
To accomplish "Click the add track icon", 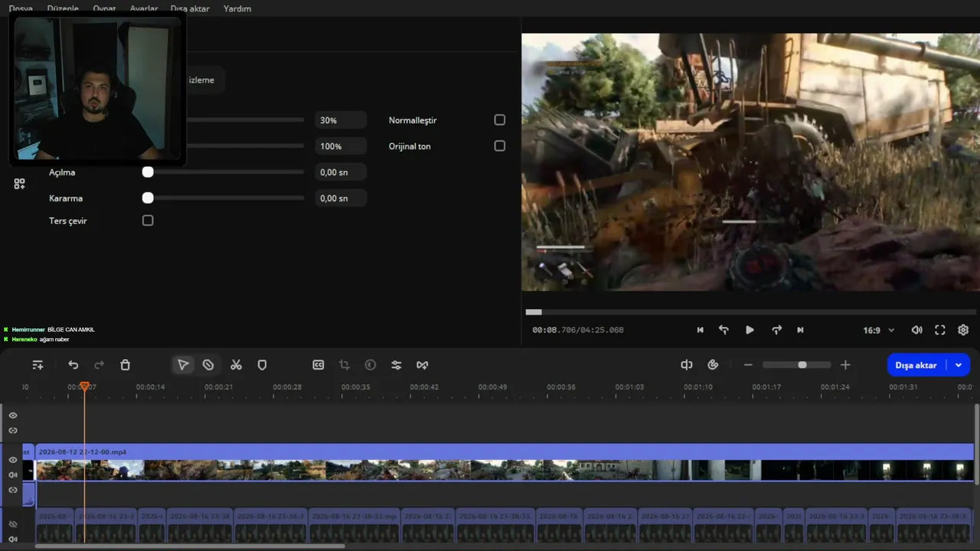I will [x=38, y=365].
